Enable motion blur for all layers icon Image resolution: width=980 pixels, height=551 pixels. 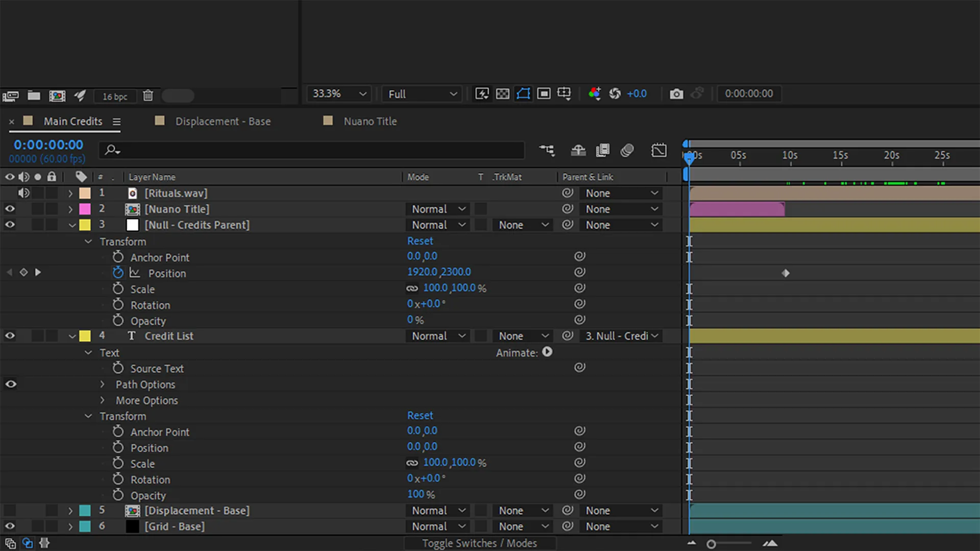pyautogui.click(x=627, y=150)
